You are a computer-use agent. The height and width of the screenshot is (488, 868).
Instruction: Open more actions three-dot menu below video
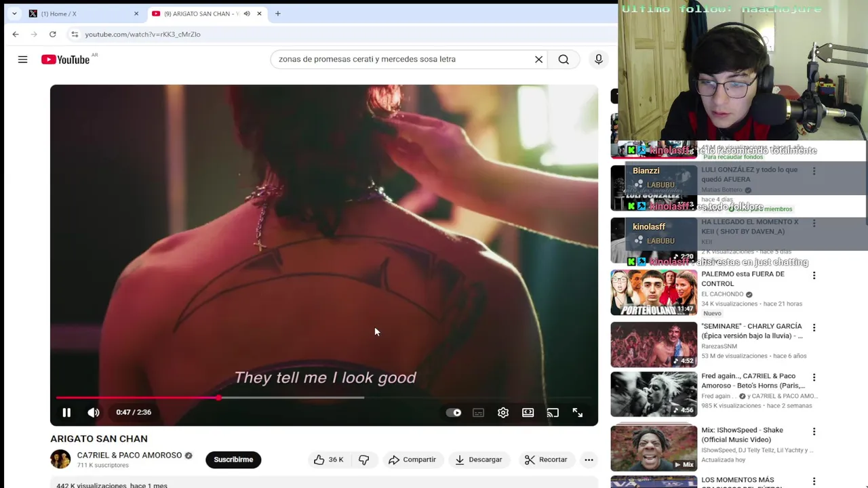[x=589, y=460]
